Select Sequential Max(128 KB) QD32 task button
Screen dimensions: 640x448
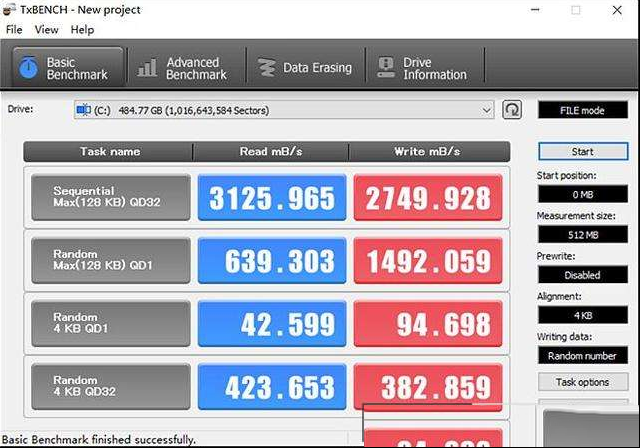pos(111,197)
